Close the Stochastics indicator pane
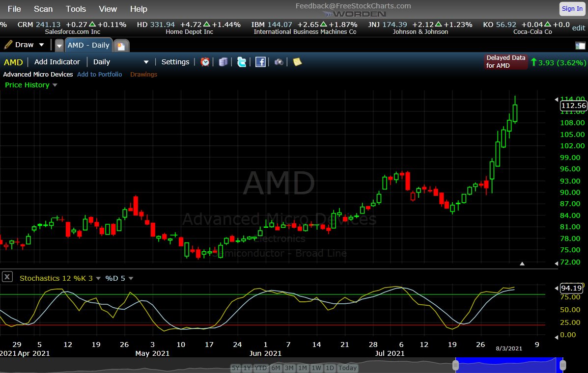Viewport: 588px width, 373px height. point(7,277)
